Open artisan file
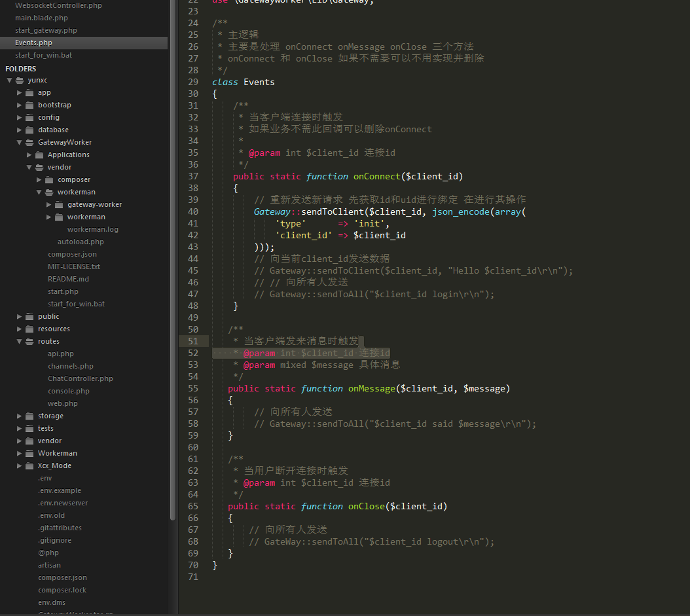The width and height of the screenshot is (690, 616). pyautogui.click(x=49, y=565)
